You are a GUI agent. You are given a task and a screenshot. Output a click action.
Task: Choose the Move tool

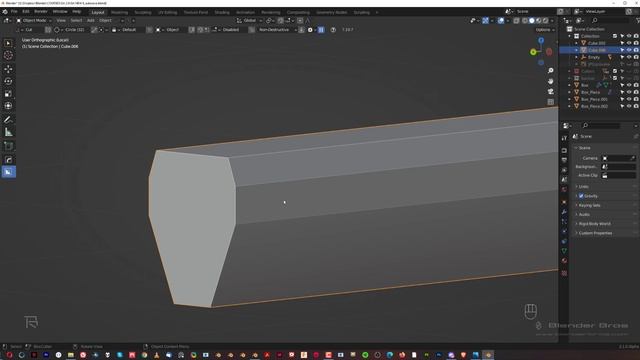pyautogui.click(x=8, y=69)
